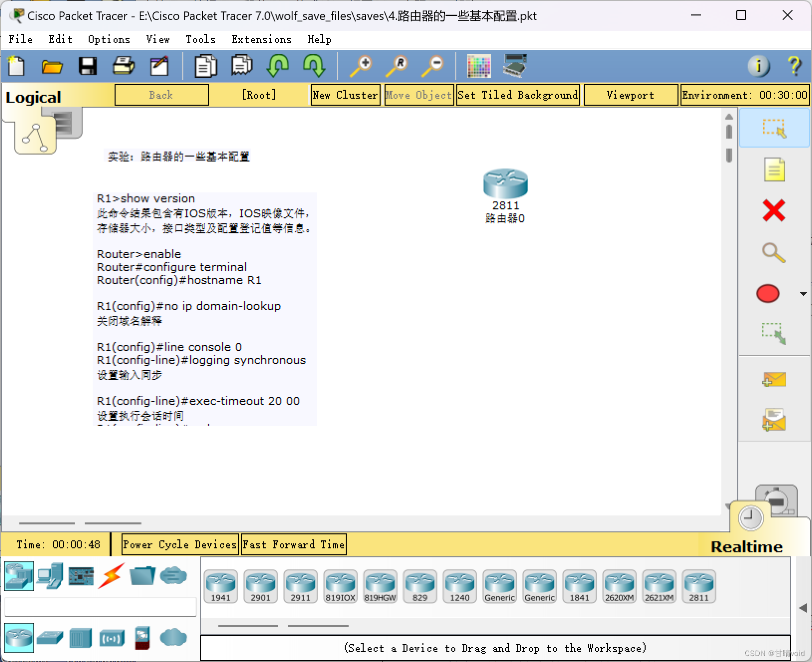
Task: Choose the Inspect magnifier tool
Action: pos(774,253)
